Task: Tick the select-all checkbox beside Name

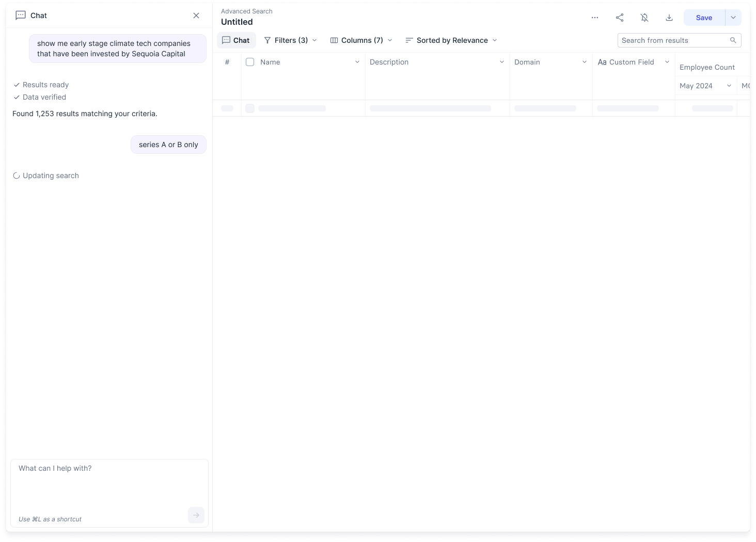Action: tap(250, 62)
